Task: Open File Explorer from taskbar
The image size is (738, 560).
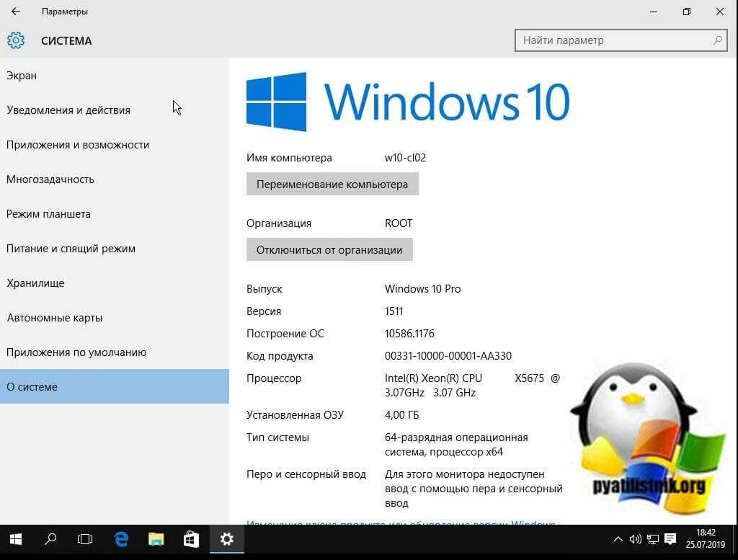Action: (x=156, y=539)
